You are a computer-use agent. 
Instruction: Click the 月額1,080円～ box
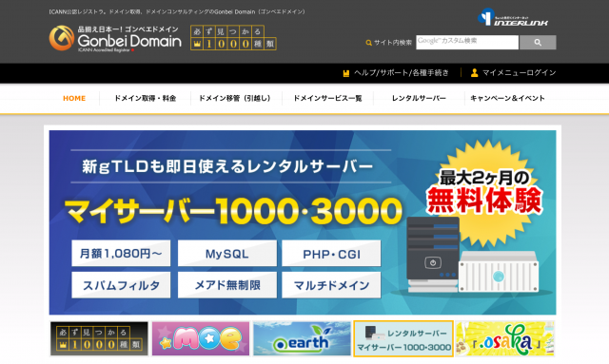121,254
